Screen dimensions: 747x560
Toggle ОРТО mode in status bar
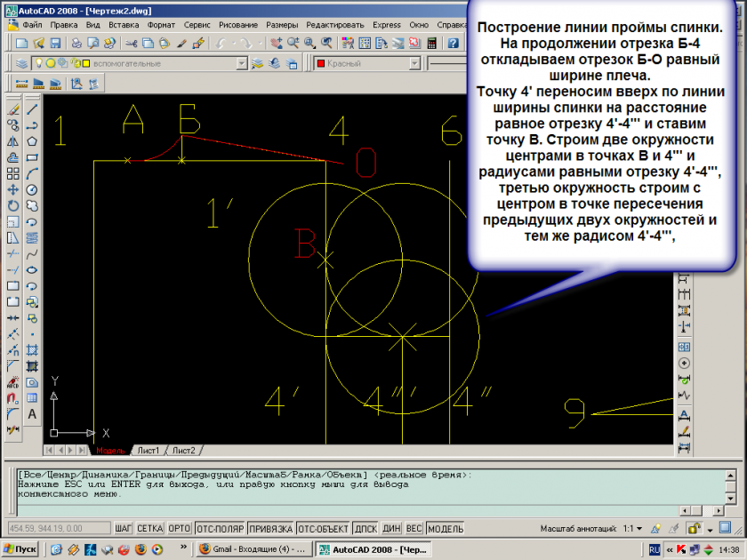pyautogui.click(x=179, y=529)
